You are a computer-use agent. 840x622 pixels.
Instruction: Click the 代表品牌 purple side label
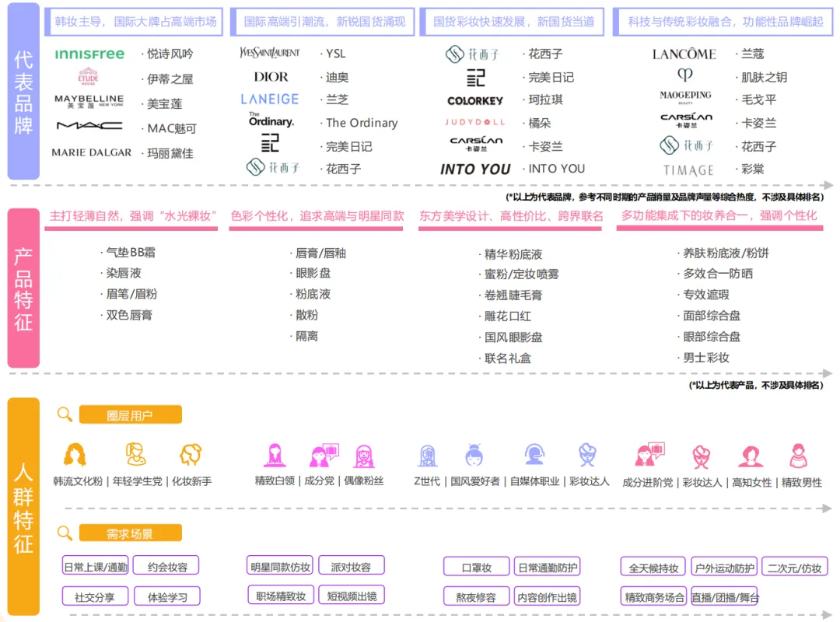[23, 92]
